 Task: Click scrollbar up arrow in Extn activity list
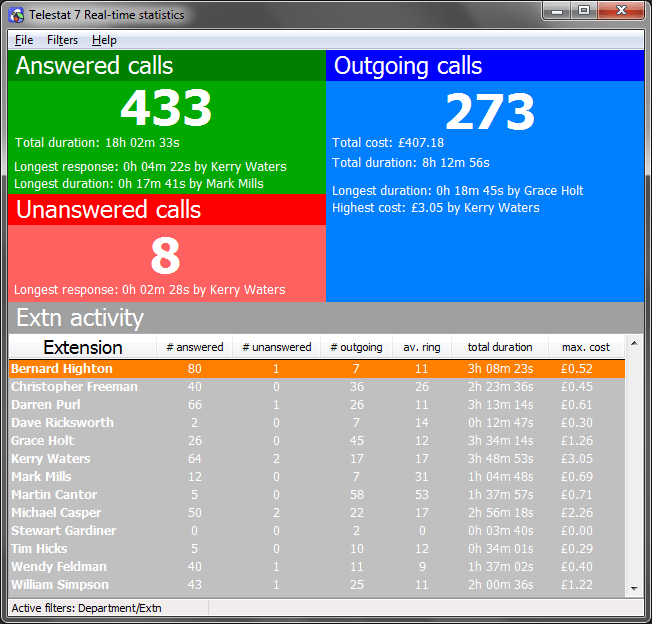[x=634, y=343]
